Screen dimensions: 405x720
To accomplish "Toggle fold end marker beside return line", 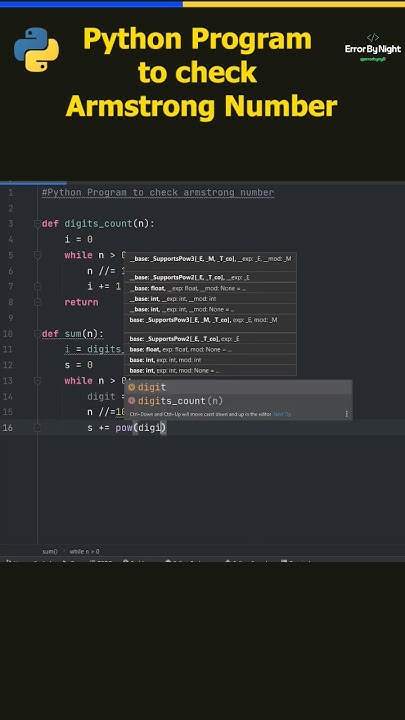I will tap(37, 302).
